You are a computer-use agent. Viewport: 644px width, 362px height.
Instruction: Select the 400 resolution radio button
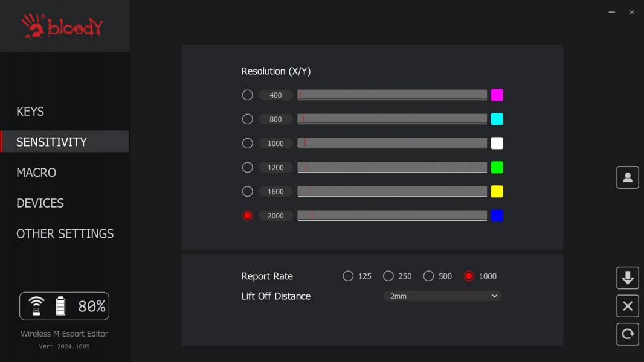coord(247,95)
